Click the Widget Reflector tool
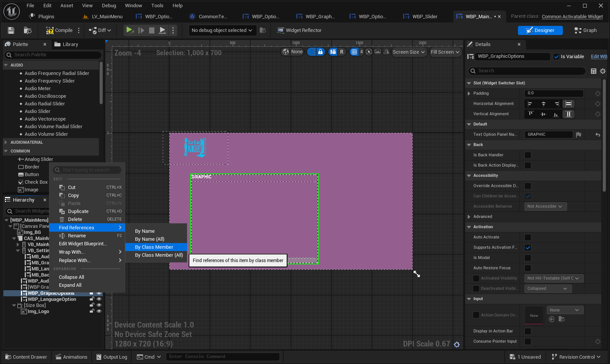Screen dimensions: 610x364 [x=299, y=30]
